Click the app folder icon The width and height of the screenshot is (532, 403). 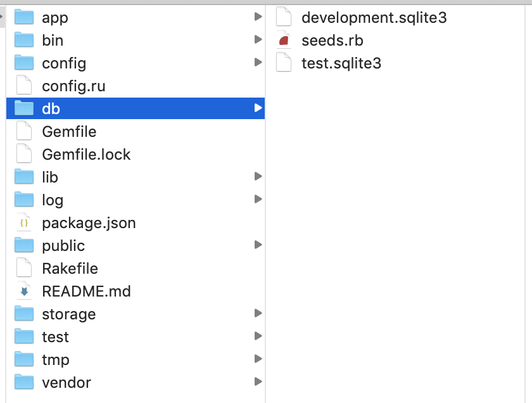(x=24, y=17)
